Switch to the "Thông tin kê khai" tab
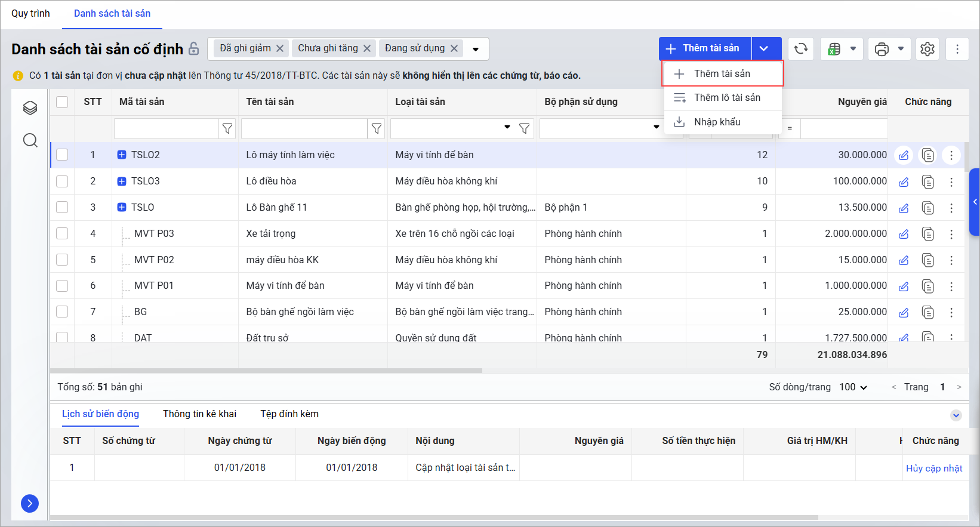The image size is (980, 527). coord(199,414)
